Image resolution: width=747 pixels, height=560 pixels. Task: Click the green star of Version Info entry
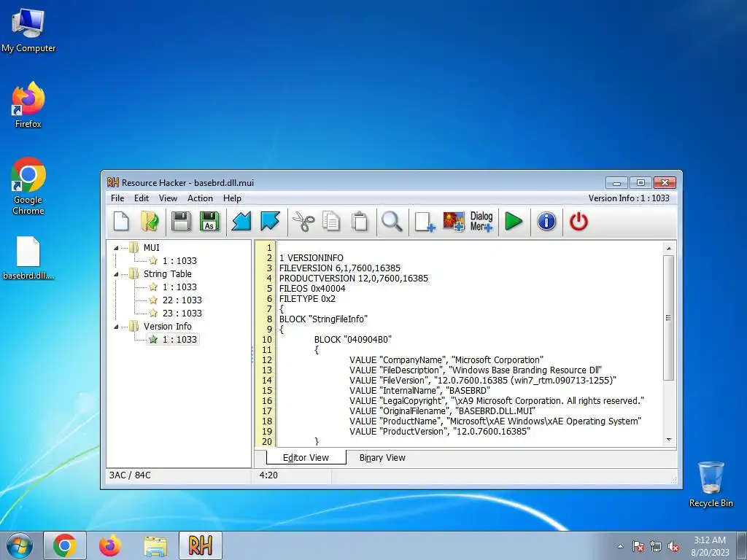tap(153, 340)
